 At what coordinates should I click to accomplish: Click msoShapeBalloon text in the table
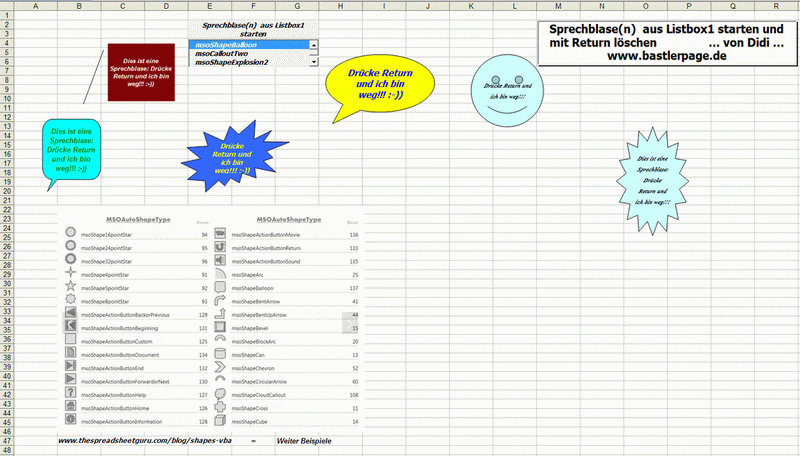point(252,288)
